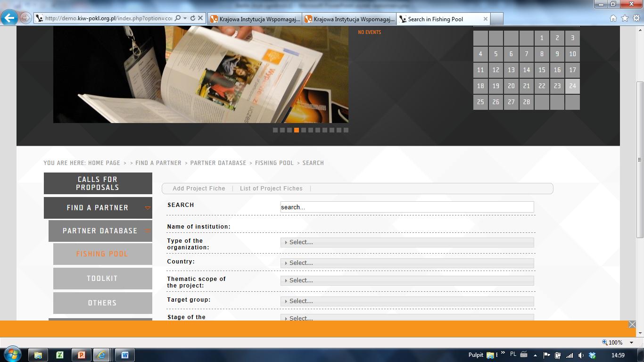Viewport: 644px width, 362px height.
Task: Select the active orange slideshow indicator
Action: [297, 130]
